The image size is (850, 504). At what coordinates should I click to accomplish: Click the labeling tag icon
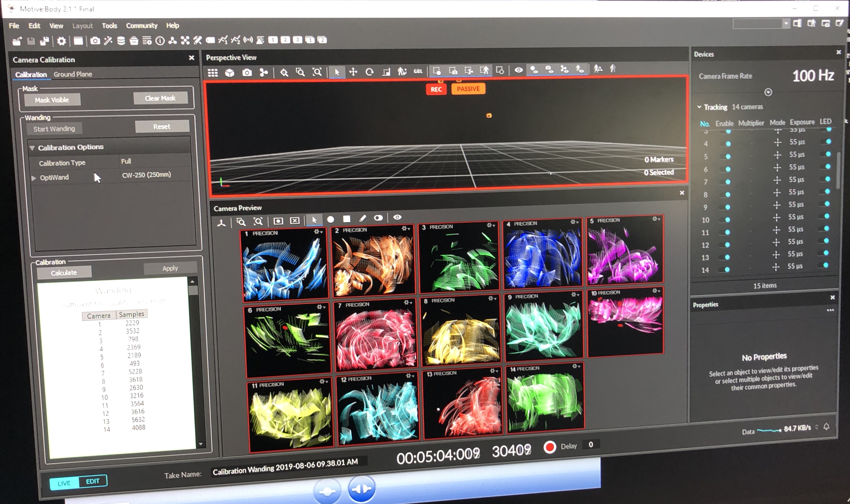(x=210, y=40)
